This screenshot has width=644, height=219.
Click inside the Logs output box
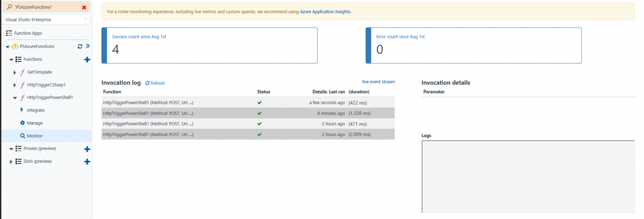tap(528, 176)
